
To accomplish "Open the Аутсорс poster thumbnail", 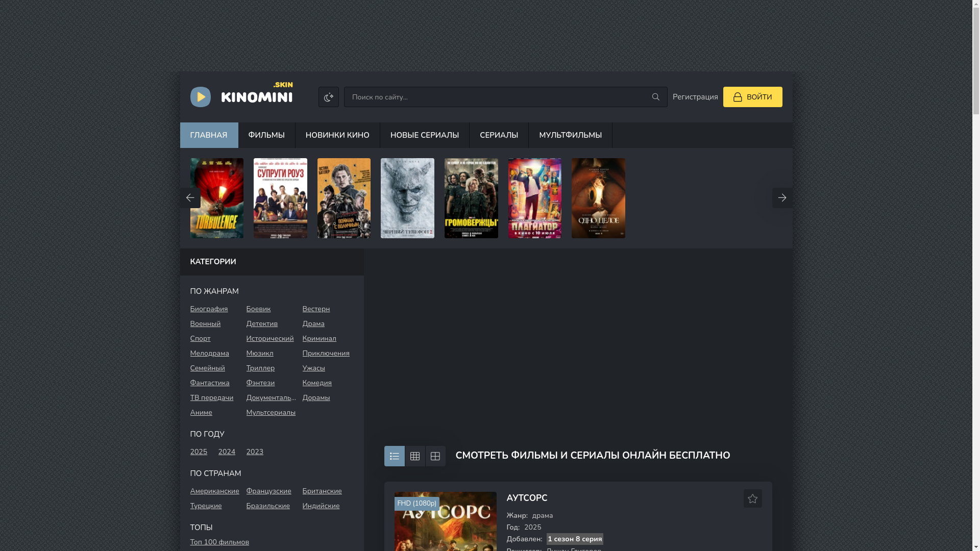I will (445, 521).
